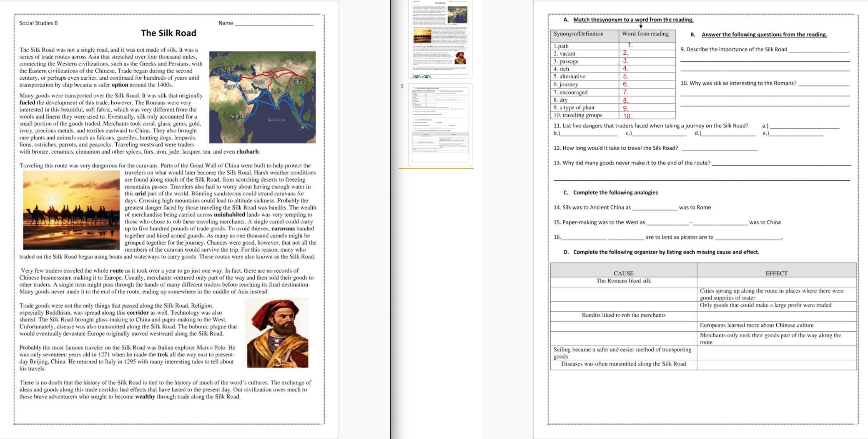Click the empty Effect cell beside "The Romans liked silk"
868x439 pixels.
777,282
